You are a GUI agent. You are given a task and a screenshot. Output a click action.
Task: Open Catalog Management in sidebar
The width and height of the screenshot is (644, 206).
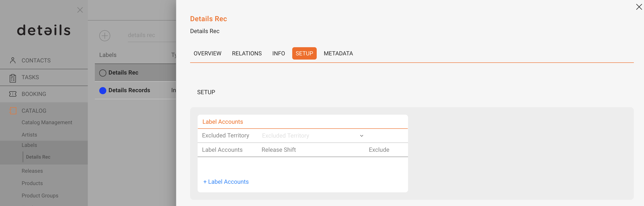coord(47,122)
